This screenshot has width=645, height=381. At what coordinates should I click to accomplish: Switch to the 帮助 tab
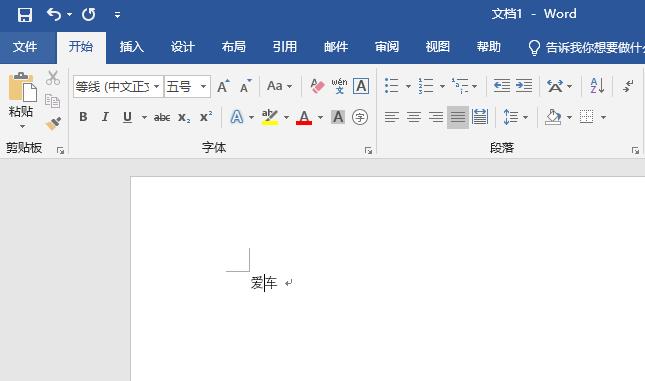pos(489,47)
